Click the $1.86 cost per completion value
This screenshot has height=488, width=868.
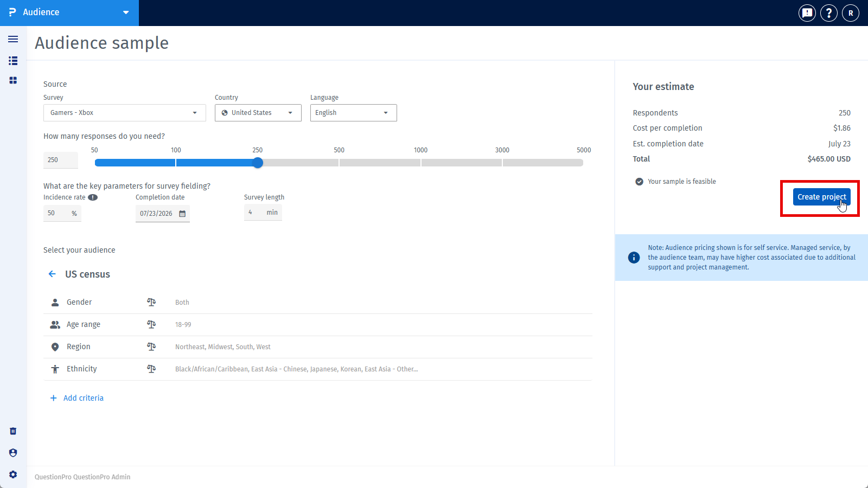[x=842, y=128]
